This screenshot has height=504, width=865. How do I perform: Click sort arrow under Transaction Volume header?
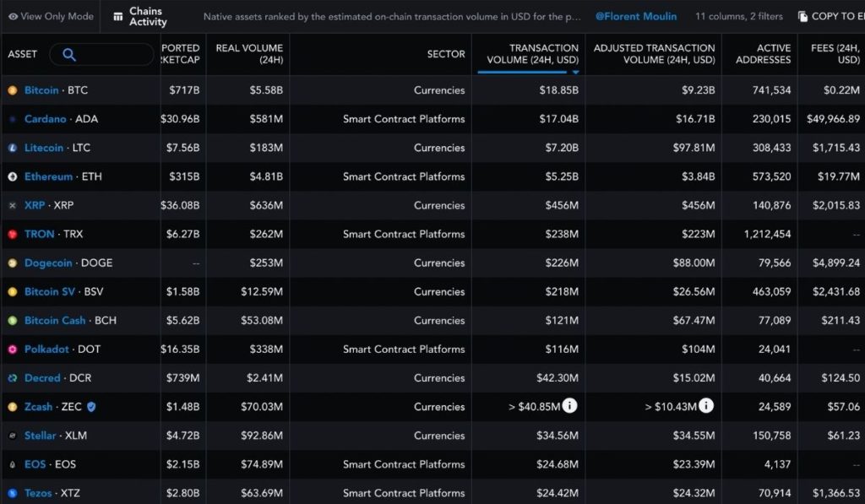pos(575,72)
